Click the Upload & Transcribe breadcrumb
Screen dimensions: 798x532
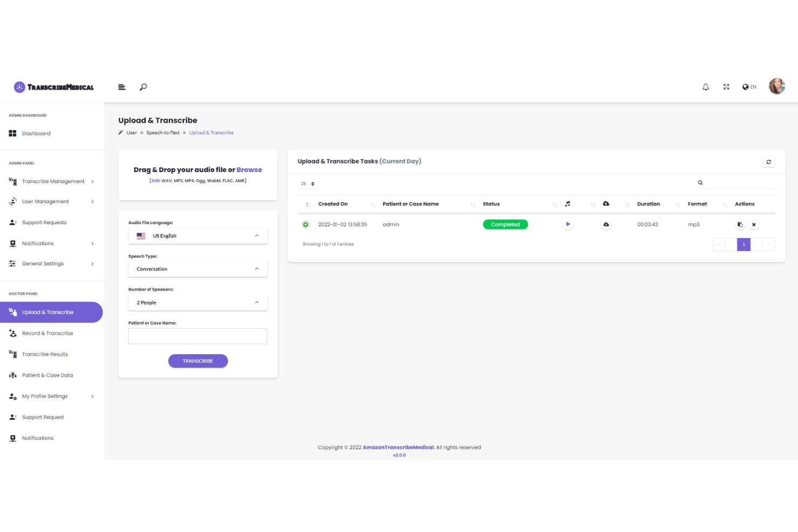tap(211, 133)
